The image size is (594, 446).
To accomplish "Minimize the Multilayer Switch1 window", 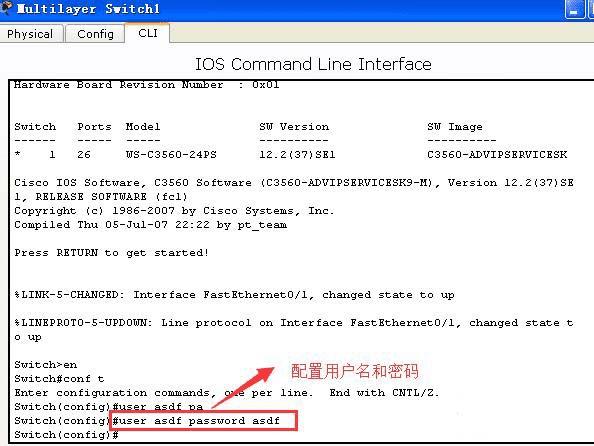I will 574,8.
